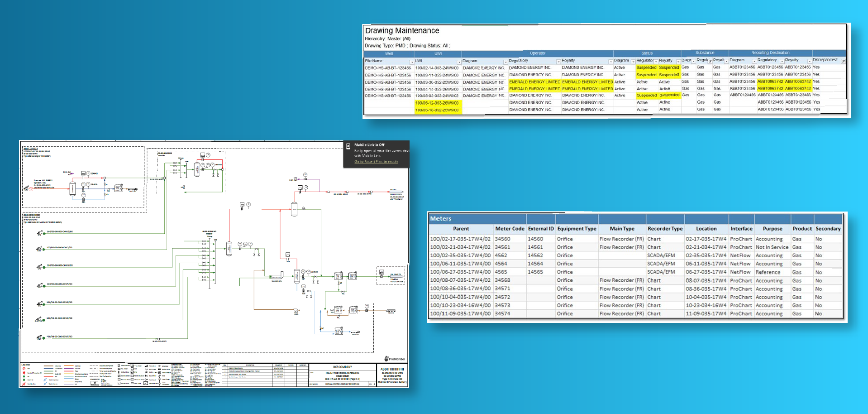Open Operator Diagram column filter dropdown

505,62
